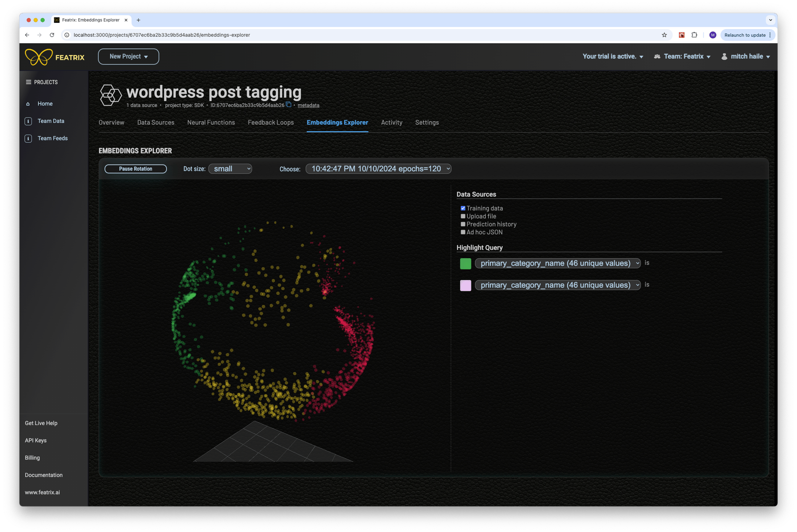The image size is (797, 532).
Task: Switch to the Feedback Loops tab
Action: [x=271, y=122]
